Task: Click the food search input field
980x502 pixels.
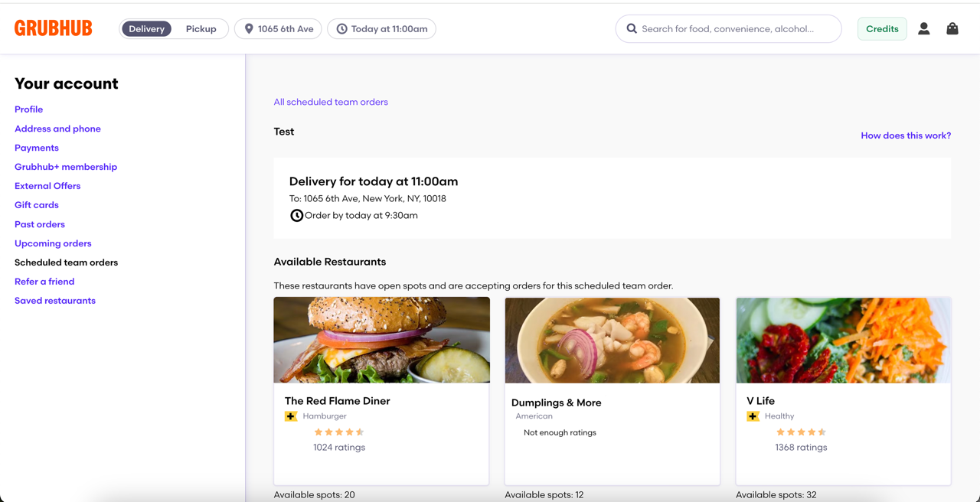Action: click(x=735, y=29)
